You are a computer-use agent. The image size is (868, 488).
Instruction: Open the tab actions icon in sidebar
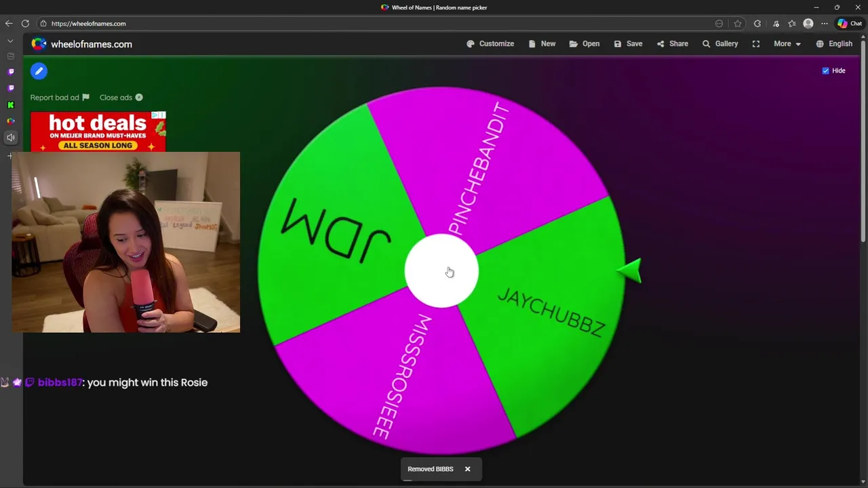(10, 56)
